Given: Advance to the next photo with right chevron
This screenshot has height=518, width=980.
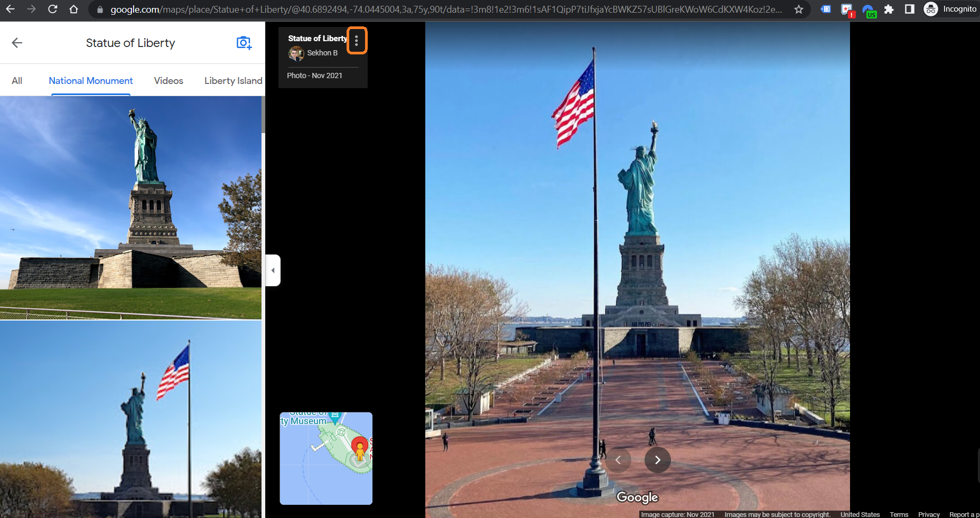Looking at the screenshot, I should coord(658,460).
